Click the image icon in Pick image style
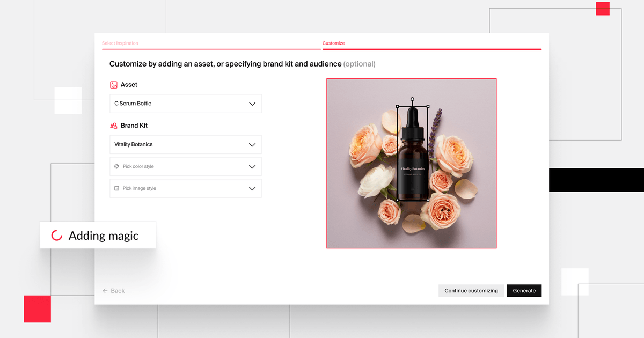 pyautogui.click(x=116, y=188)
